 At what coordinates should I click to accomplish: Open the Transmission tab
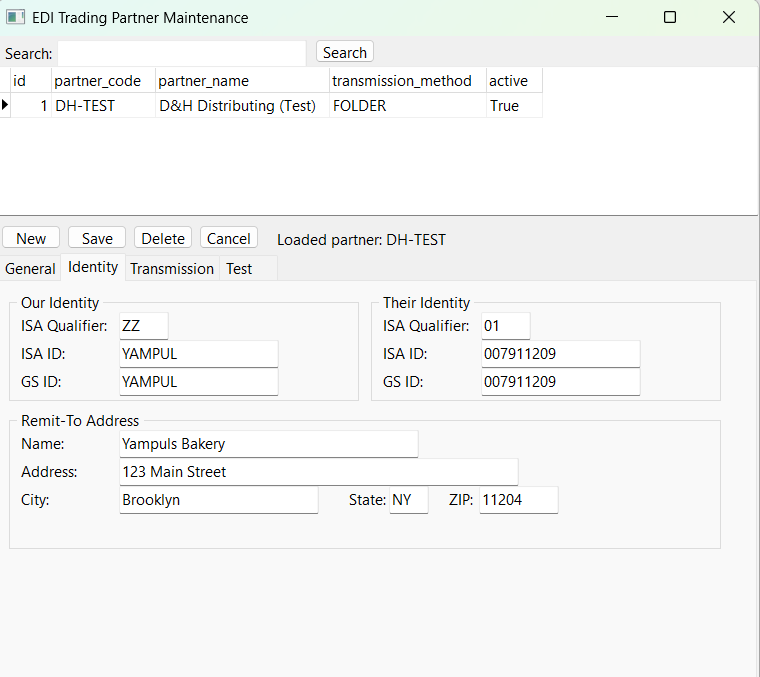[x=172, y=268]
